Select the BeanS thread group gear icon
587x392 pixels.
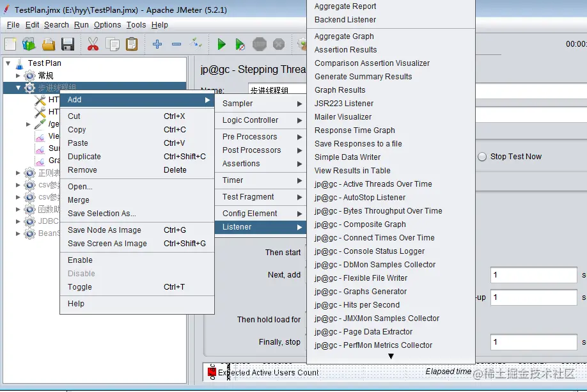point(29,233)
